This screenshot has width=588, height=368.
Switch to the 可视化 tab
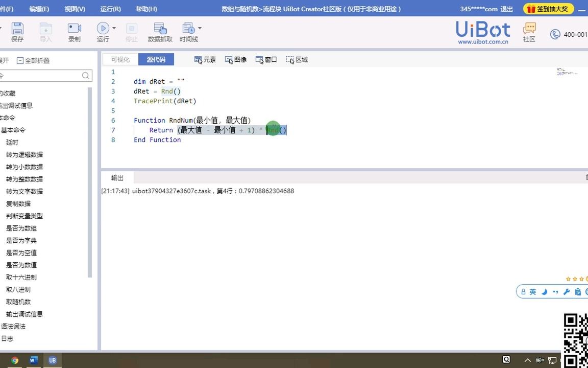[119, 59]
